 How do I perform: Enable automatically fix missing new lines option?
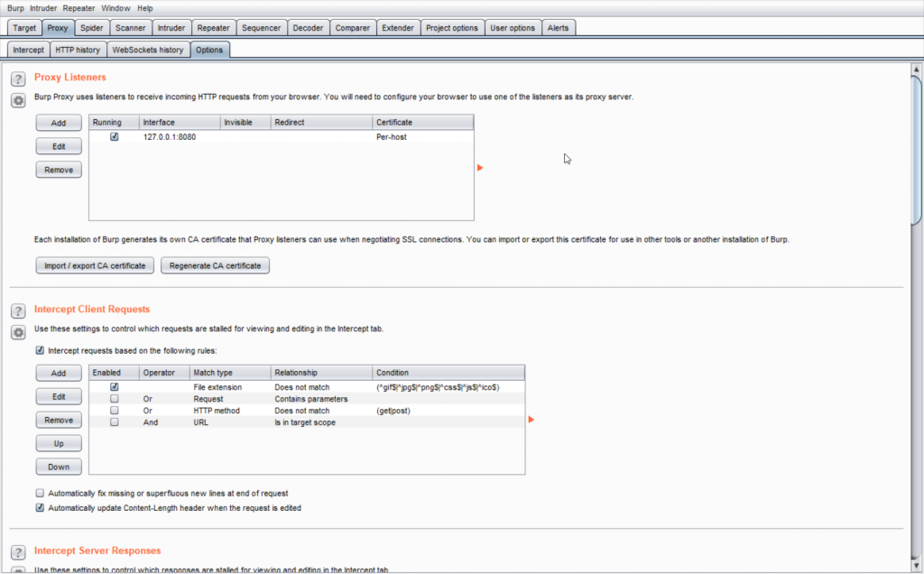coord(40,494)
